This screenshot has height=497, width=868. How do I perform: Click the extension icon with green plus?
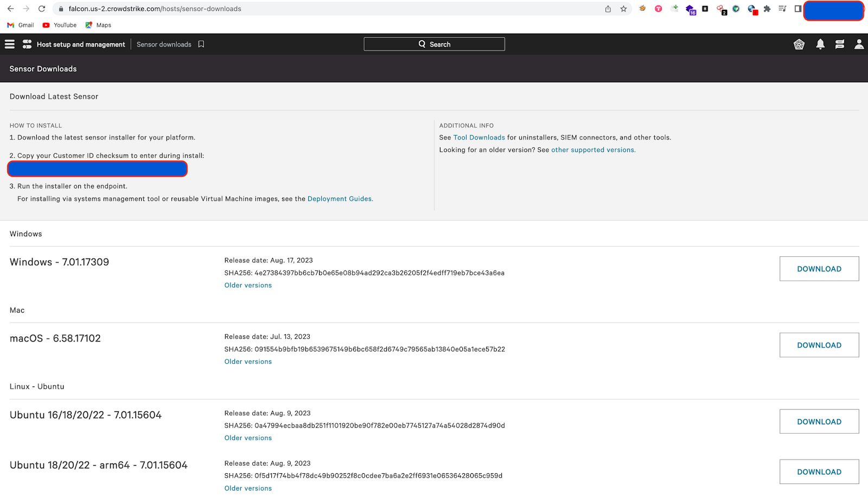point(674,8)
